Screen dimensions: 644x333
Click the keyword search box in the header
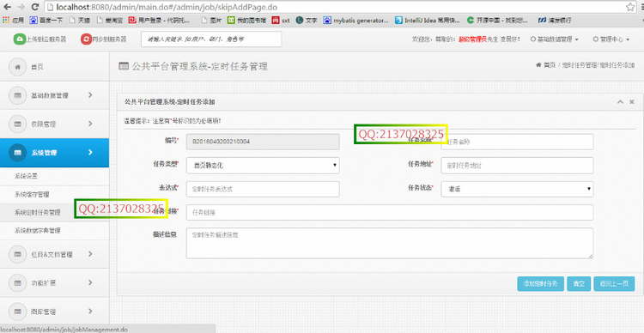[211, 39]
